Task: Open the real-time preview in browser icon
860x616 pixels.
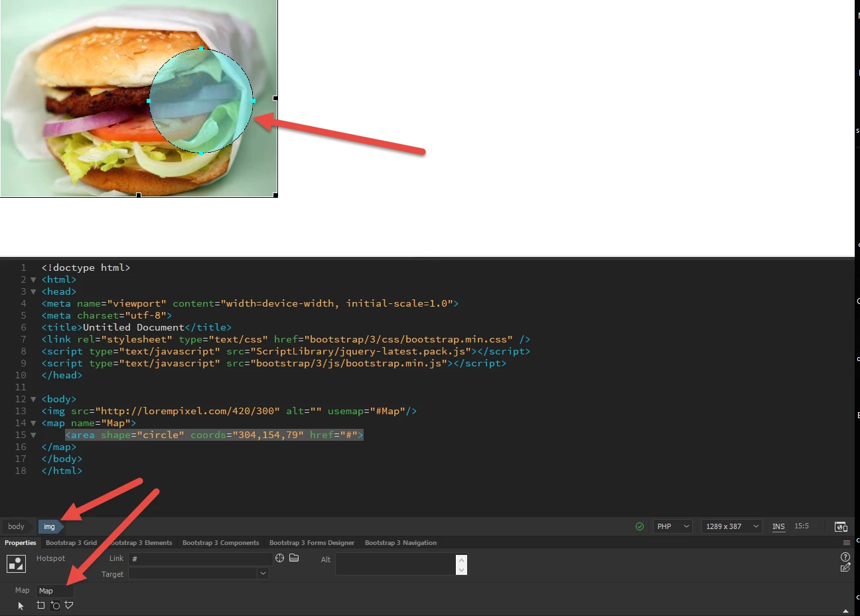Action: [841, 526]
